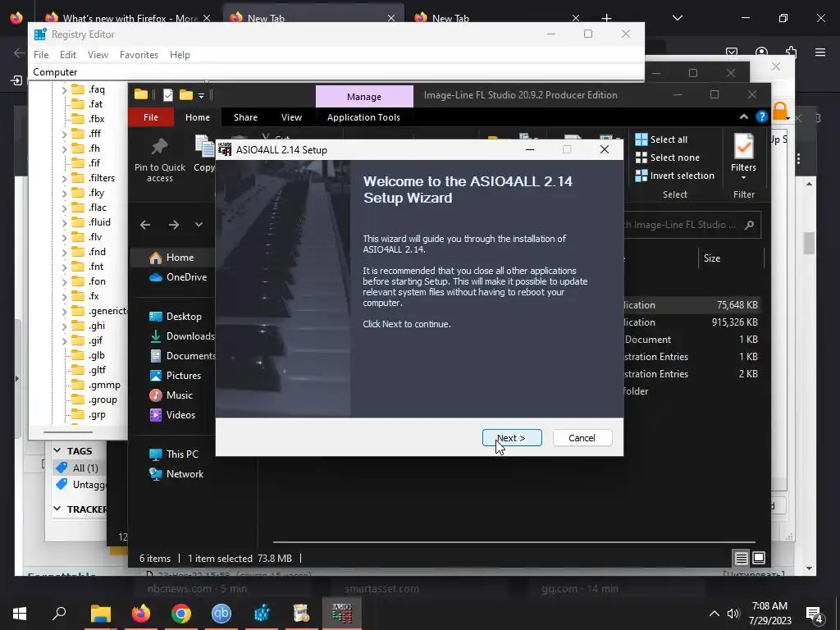The width and height of the screenshot is (840, 630).
Task: Expand the .filters registry key
Action: click(x=64, y=178)
